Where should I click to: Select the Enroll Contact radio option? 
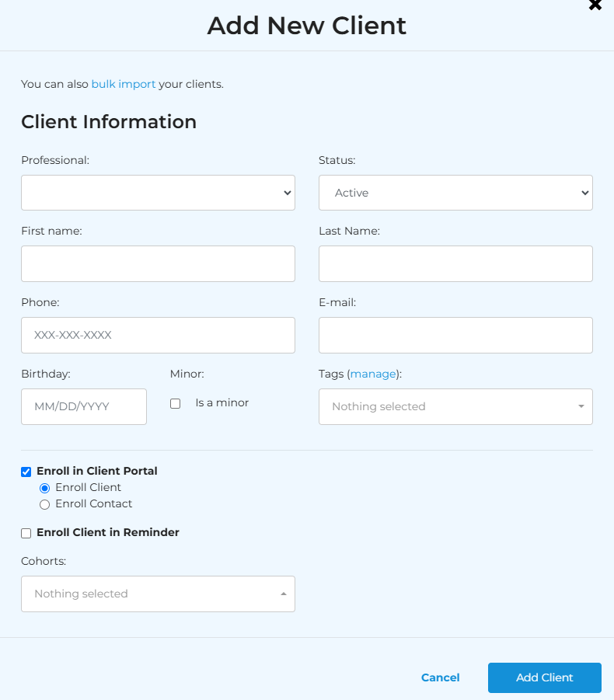44,504
